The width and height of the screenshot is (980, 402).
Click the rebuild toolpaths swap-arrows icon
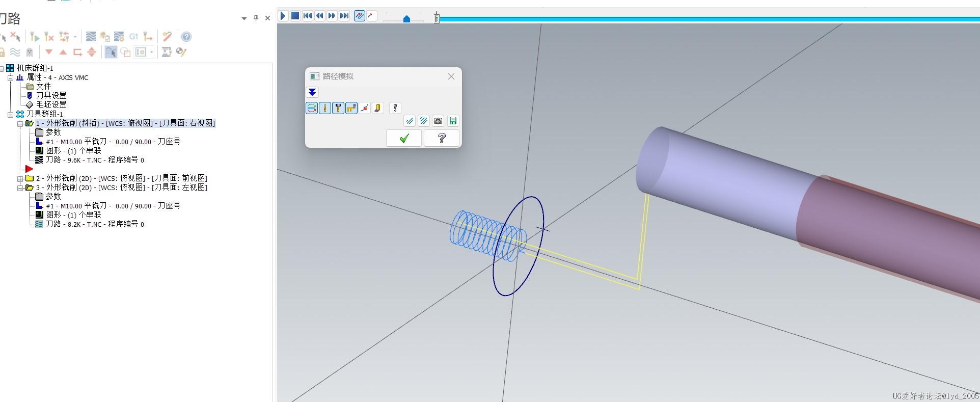64,37
